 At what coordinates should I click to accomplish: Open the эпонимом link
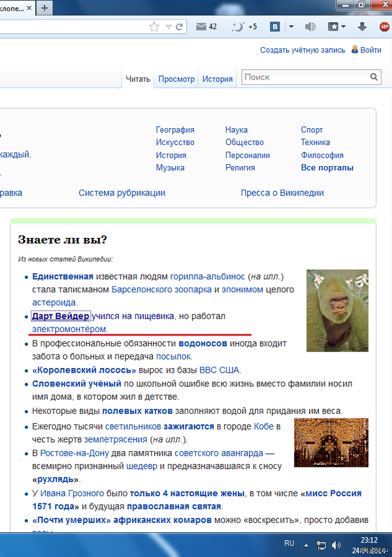(x=242, y=290)
